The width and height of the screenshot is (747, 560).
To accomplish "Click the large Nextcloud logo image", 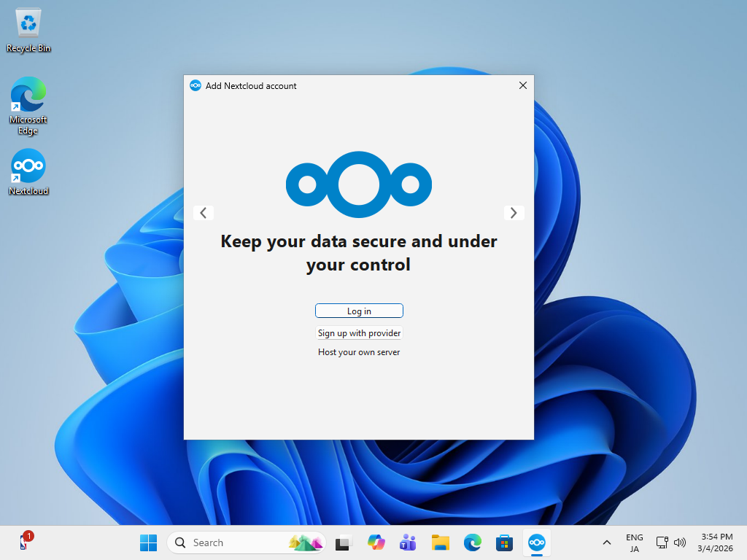I will click(359, 184).
